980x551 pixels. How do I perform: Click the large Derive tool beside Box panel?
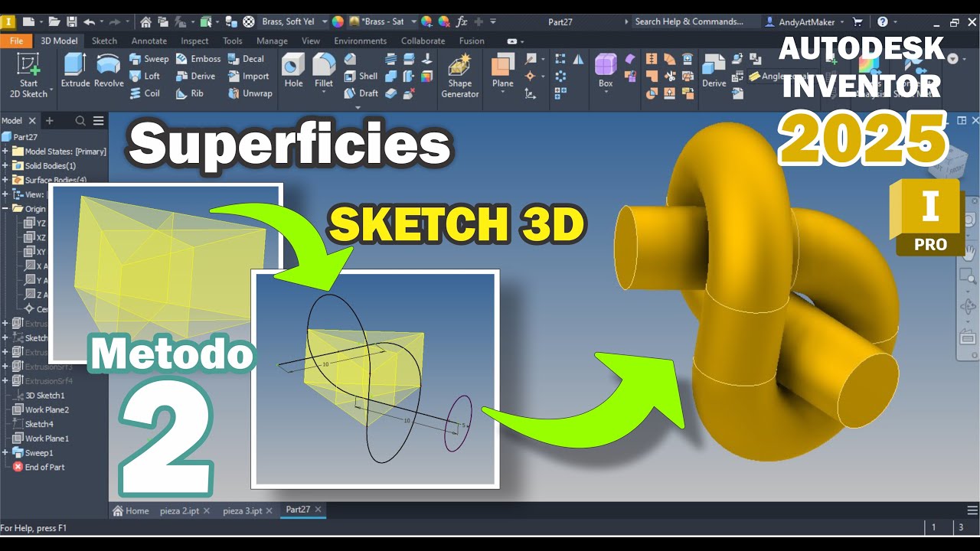(714, 70)
